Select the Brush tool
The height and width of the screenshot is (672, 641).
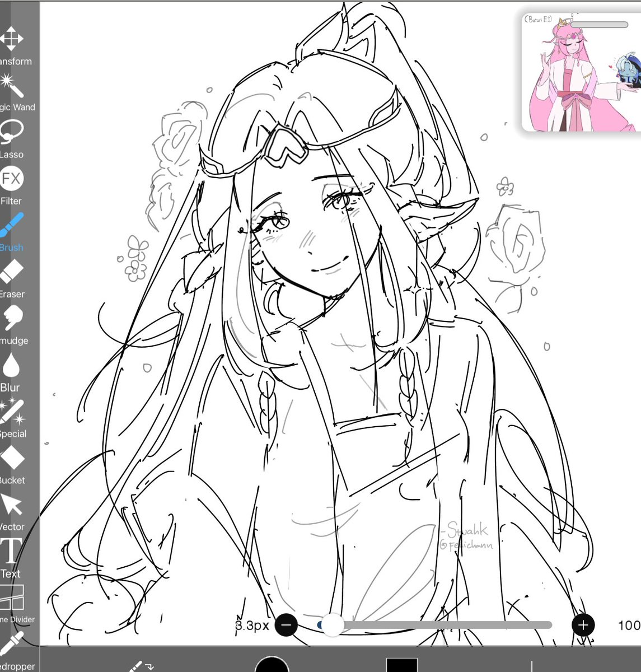click(x=12, y=226)
